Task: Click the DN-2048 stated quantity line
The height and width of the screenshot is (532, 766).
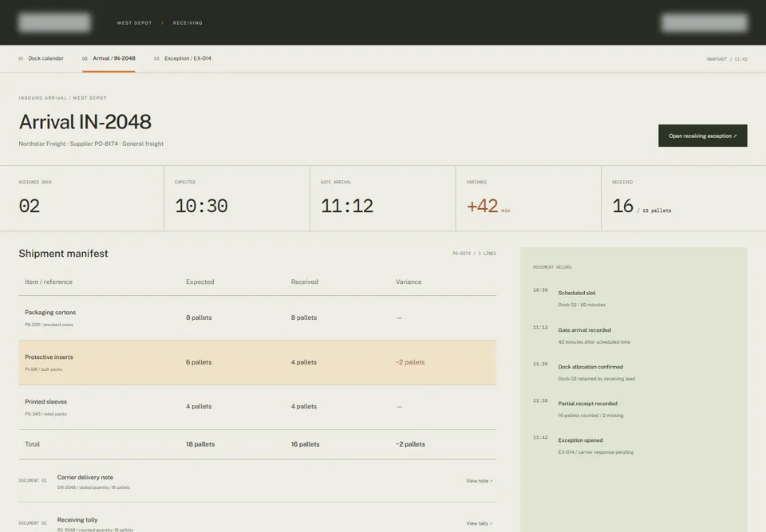Action: (93, 487)
